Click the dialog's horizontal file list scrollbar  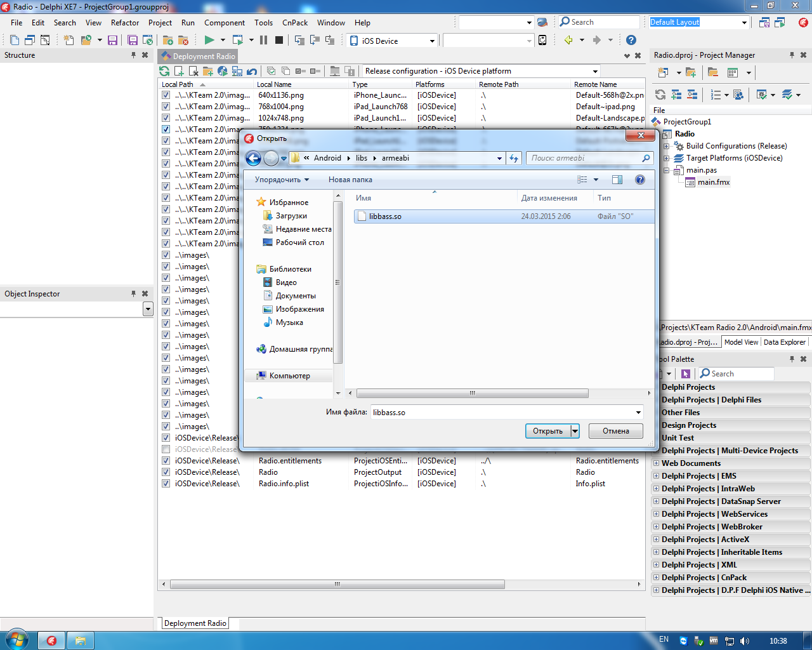click(472, 394)
